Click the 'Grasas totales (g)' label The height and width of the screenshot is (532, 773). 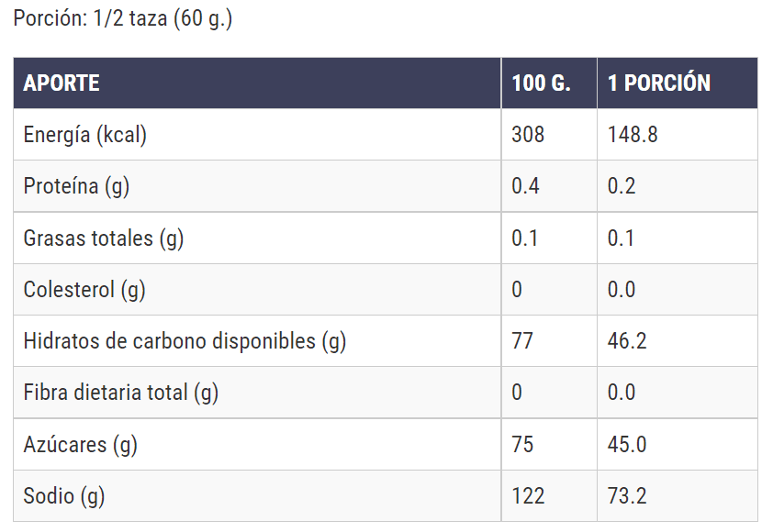(x=104, y=238)
